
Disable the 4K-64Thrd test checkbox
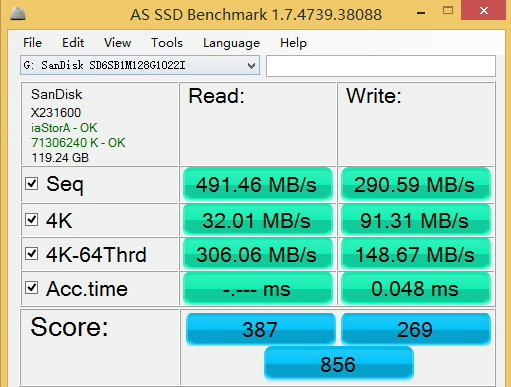tap(32, 254)
